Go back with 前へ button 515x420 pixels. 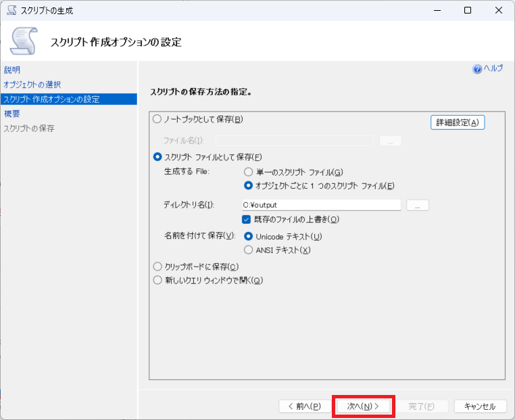tap(304, 406)
